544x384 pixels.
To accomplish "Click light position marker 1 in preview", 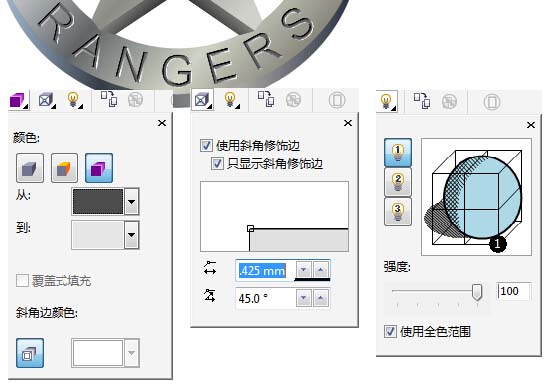I will [498, 244].
